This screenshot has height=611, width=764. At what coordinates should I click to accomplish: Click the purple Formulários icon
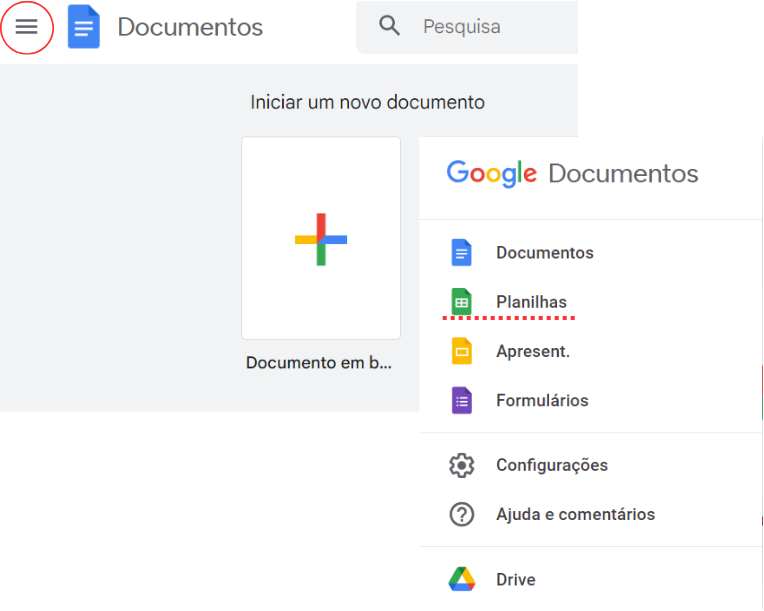[x=461, y=401]
